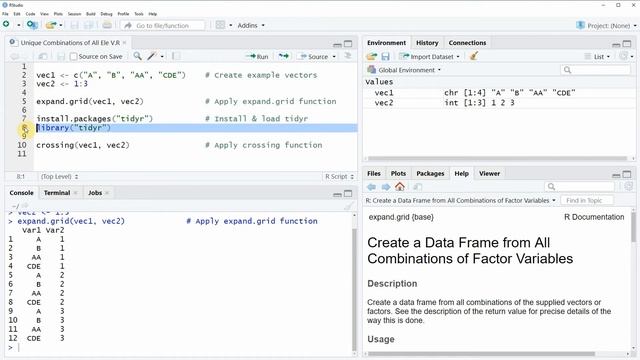640x360 pixels.
Task: Expand the help topic title dropdown
Action: (x=554, y=200)
